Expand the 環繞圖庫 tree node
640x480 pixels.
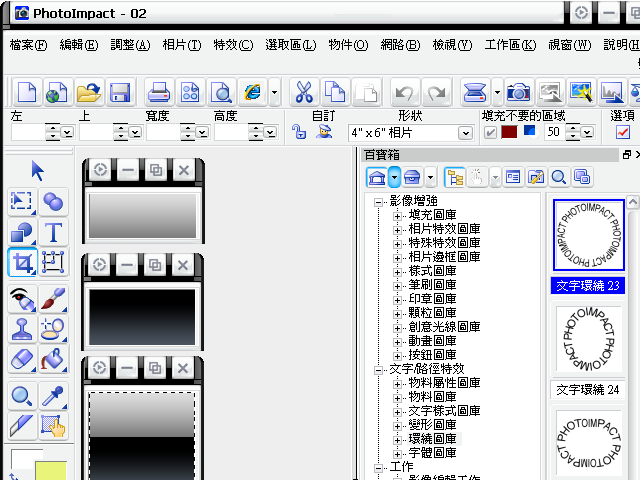[x=397, y=440]
